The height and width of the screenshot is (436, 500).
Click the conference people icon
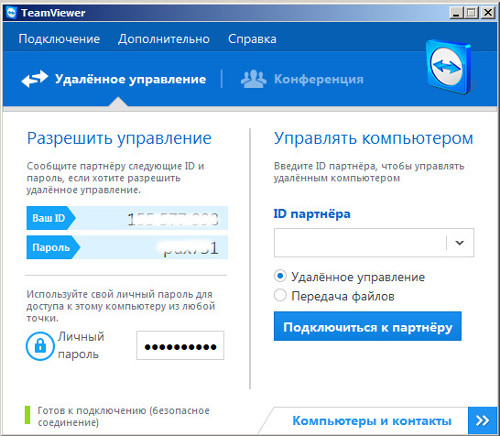click(253, 79)
